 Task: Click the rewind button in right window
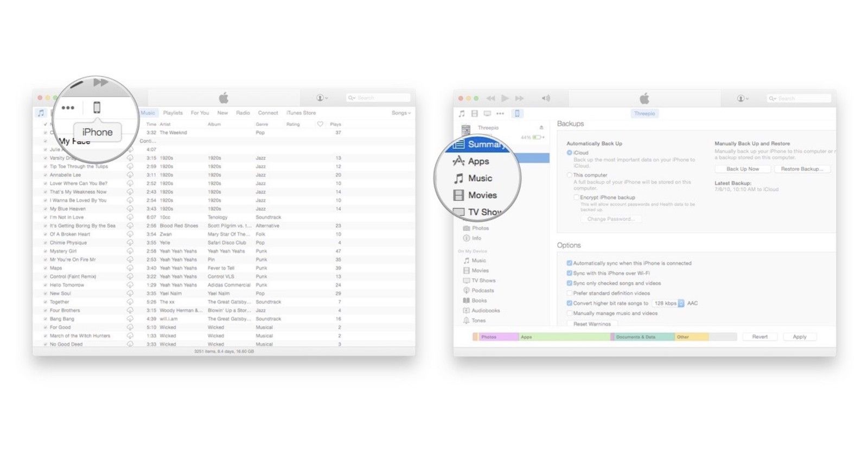coord(490,98)
